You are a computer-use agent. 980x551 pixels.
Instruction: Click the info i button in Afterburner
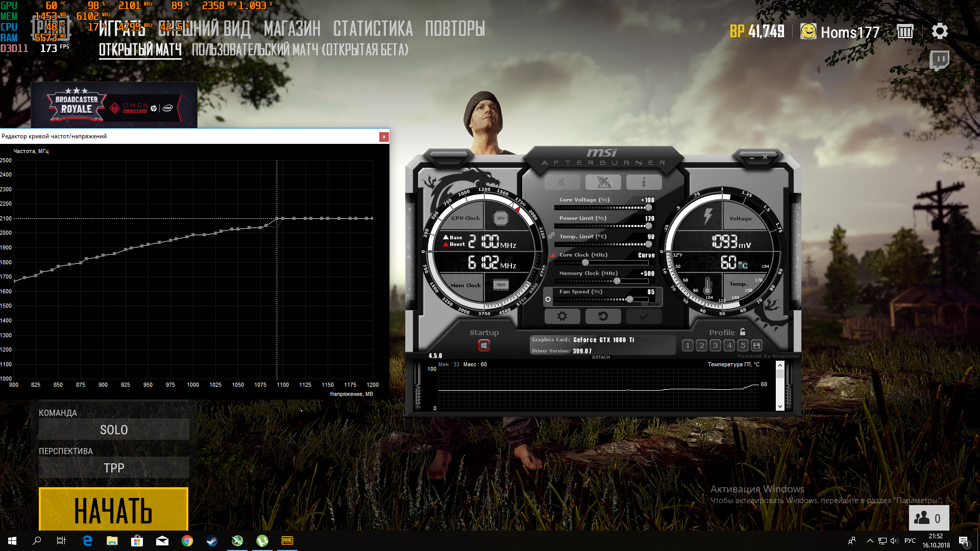click(x=644, y=182)
